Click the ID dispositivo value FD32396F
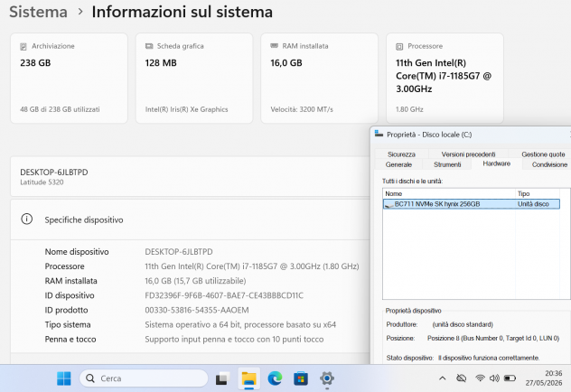571x392 pixels. (224, 295)
